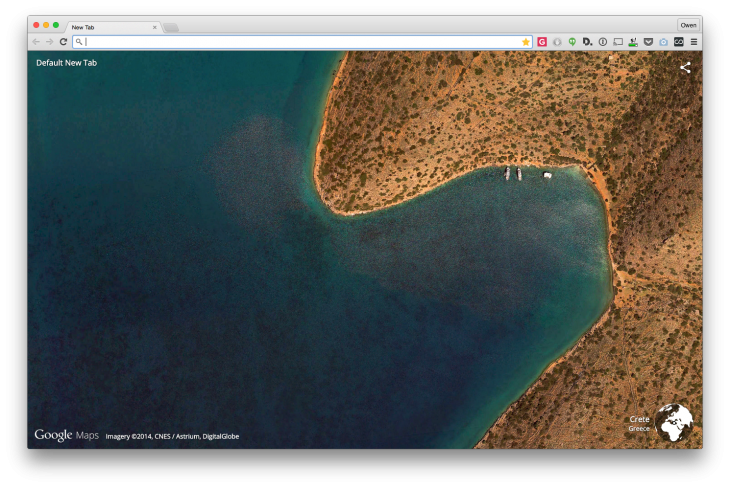Open the Google Maps logo link
Screen dimensions: 730x488
67,435
